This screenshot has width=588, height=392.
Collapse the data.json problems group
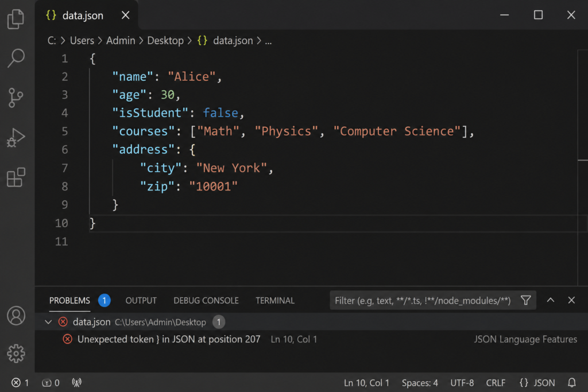[x=48, y=322]
